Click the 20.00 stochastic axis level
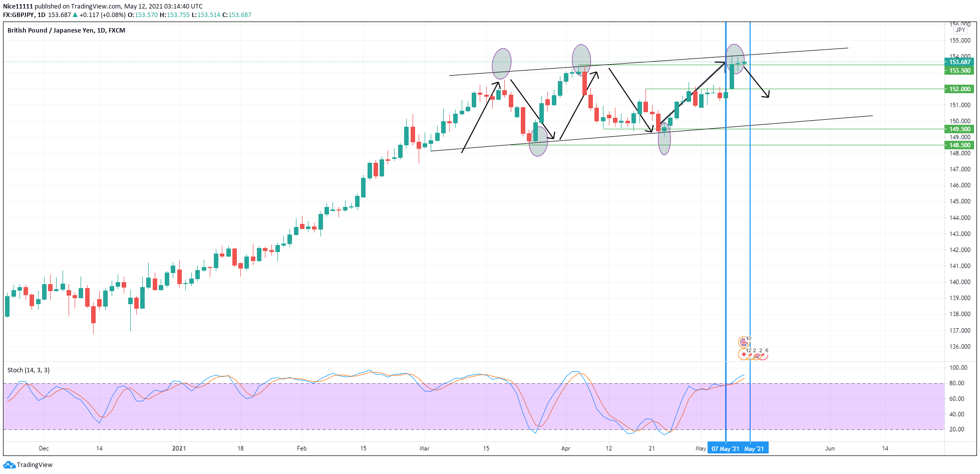 [x=957, y=429]
